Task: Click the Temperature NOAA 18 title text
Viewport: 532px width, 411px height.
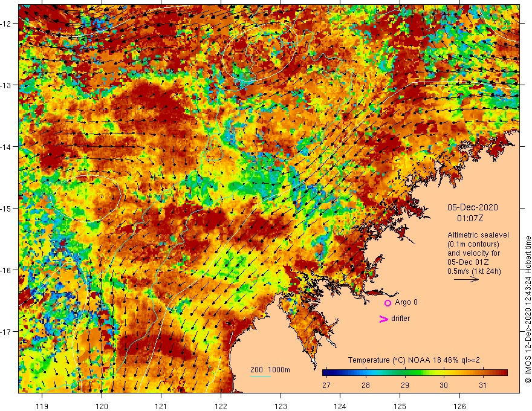Action: [414, 360]
